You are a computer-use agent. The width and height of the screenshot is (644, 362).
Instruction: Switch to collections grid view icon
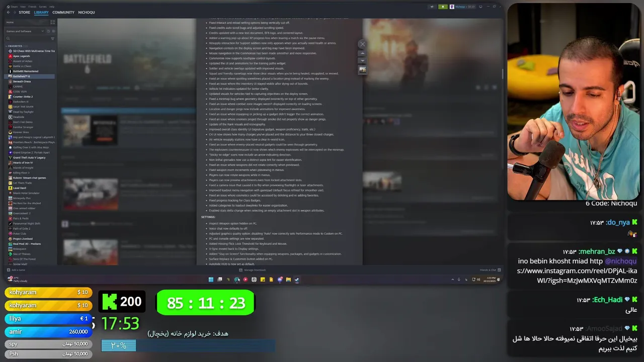pos(52,22)
